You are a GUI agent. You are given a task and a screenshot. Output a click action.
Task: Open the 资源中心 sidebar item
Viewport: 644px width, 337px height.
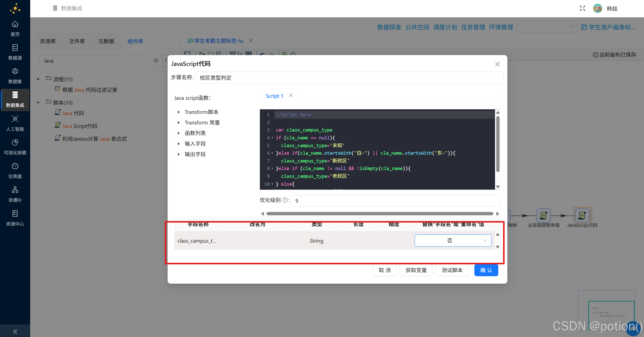15,218
